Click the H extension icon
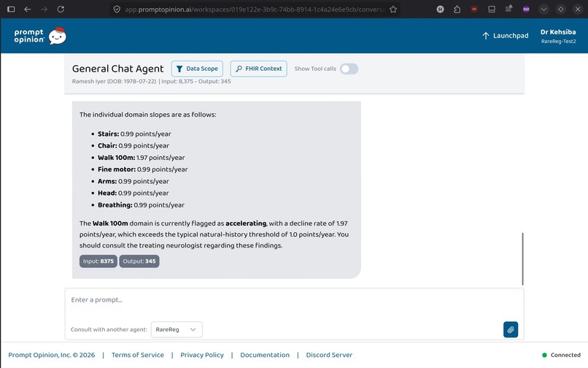 [x=440, y=9]
